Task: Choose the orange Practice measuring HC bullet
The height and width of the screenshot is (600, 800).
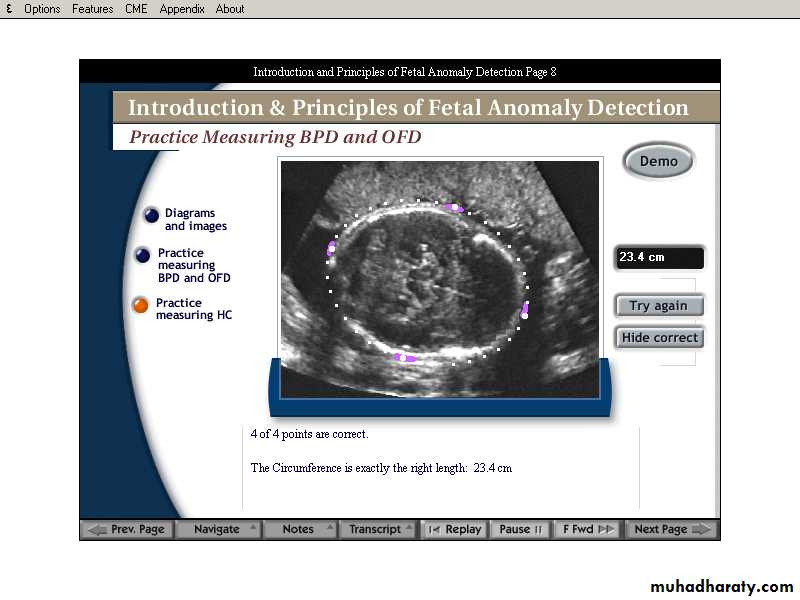Action: click(141, 305)
